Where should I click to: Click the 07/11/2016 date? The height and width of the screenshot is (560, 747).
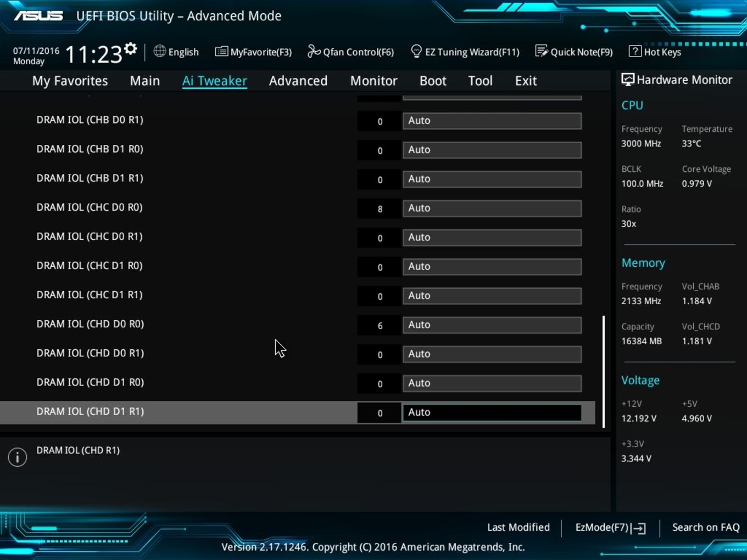36,51
